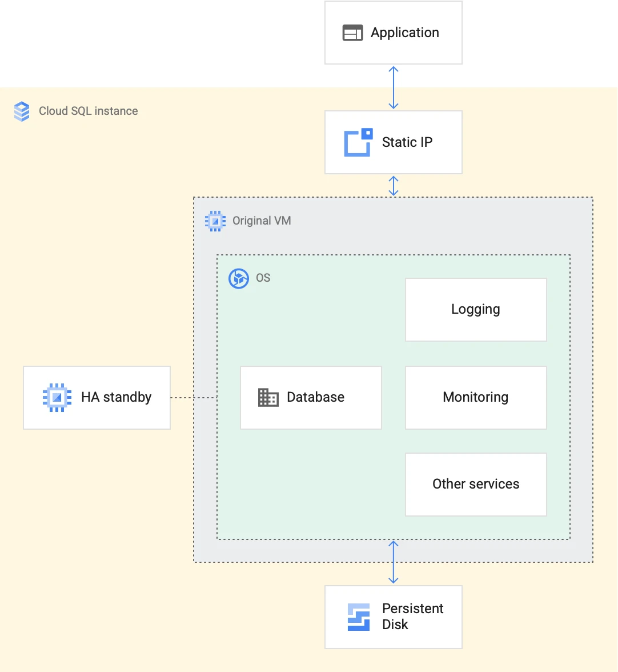Click the Persistent Disk label text
This screenshot has height=672, width=618.
click(x=412, y=617)
